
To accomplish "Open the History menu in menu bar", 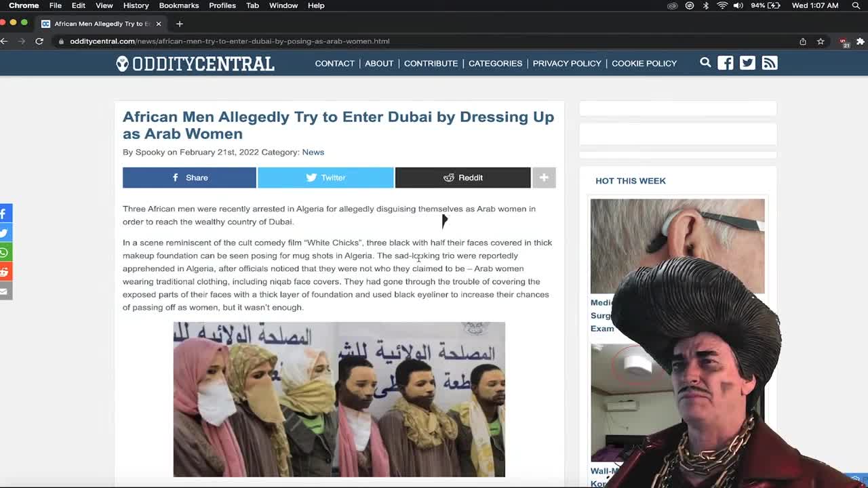I will pyautogui.click(x=136, y=5).
